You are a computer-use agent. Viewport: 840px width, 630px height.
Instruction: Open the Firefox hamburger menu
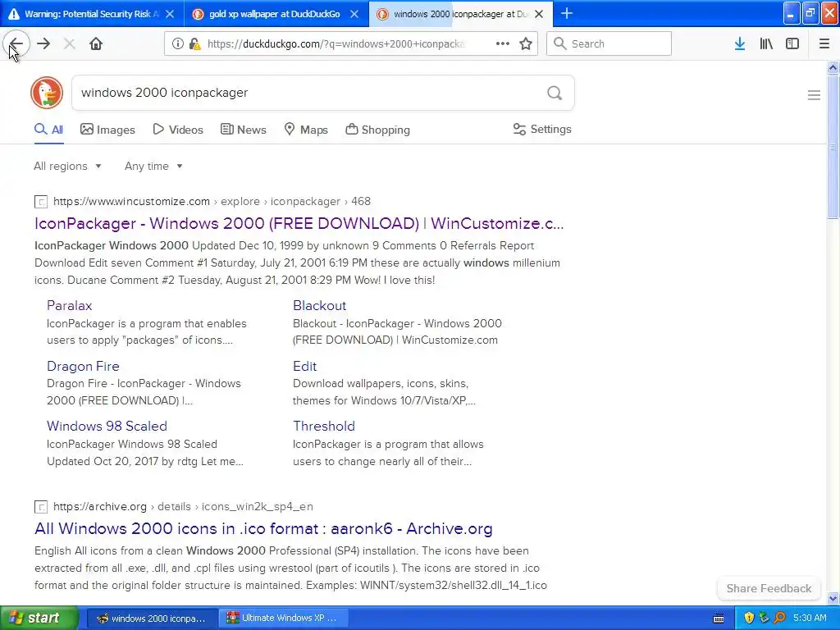824,44
